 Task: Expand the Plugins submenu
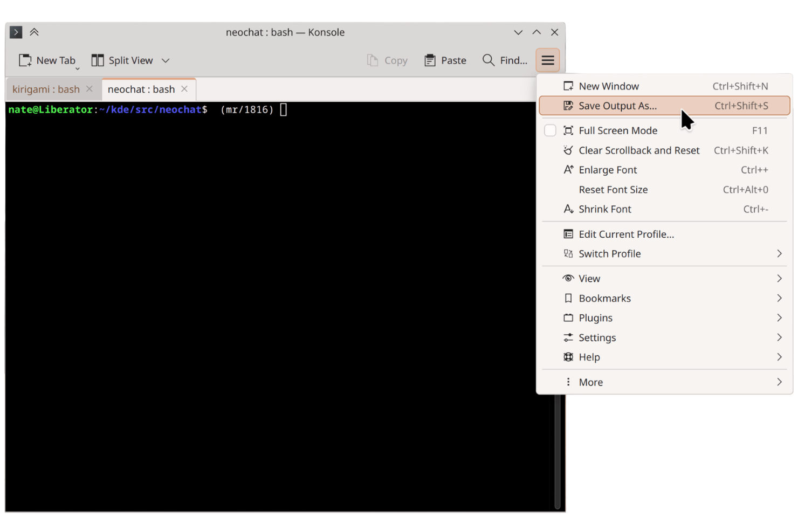(664, 318)
